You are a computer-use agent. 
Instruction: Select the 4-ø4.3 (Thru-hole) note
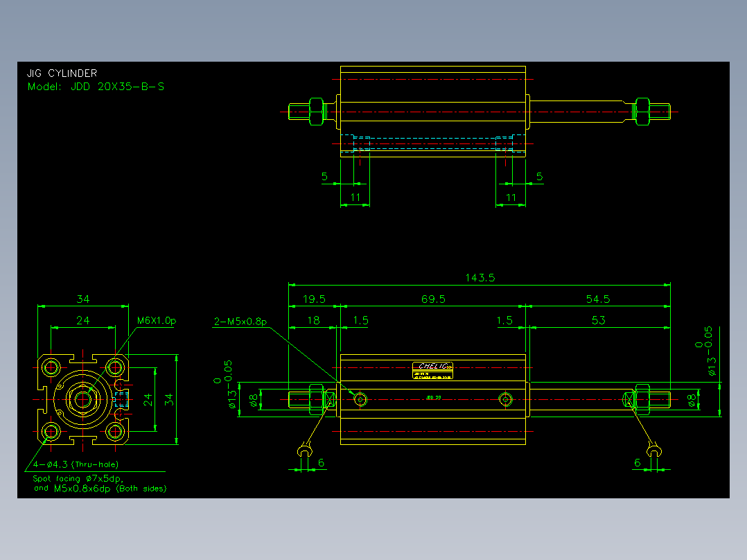[76, 464]
